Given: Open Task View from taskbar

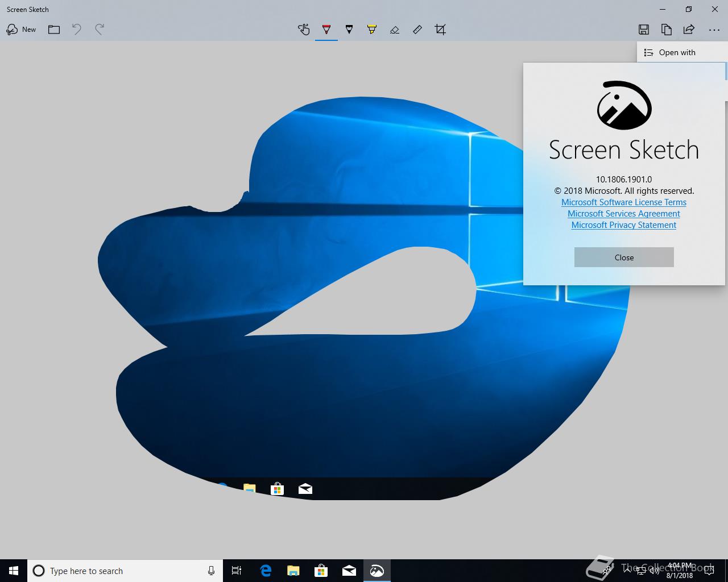Looking at the screenshot, I should click(237, 571).
